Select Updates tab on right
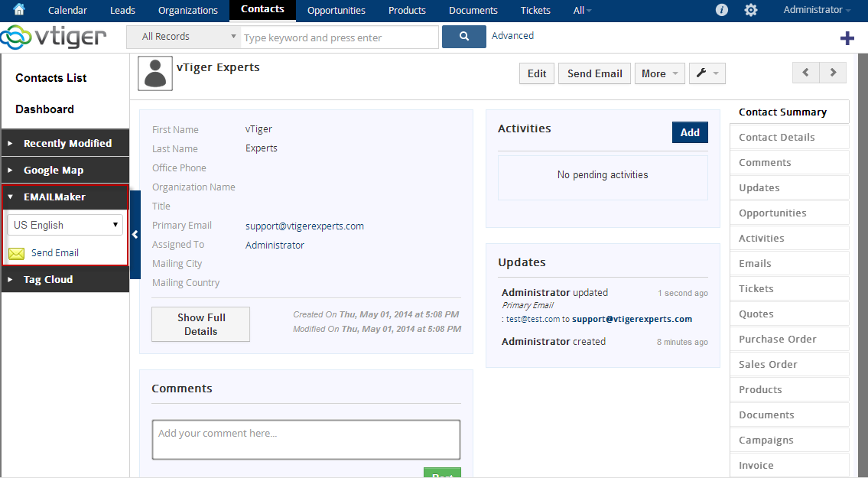 pyautogui.click(x=789, y=187)
